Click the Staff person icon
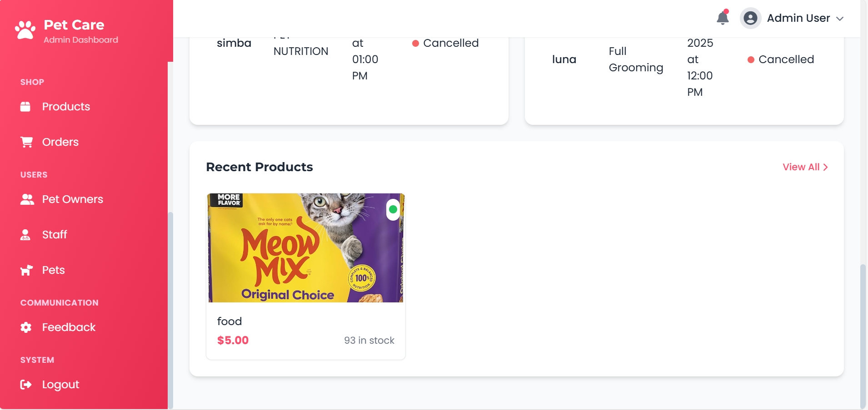This screenshot has height=410, width=868. click(x=25, y=235)
